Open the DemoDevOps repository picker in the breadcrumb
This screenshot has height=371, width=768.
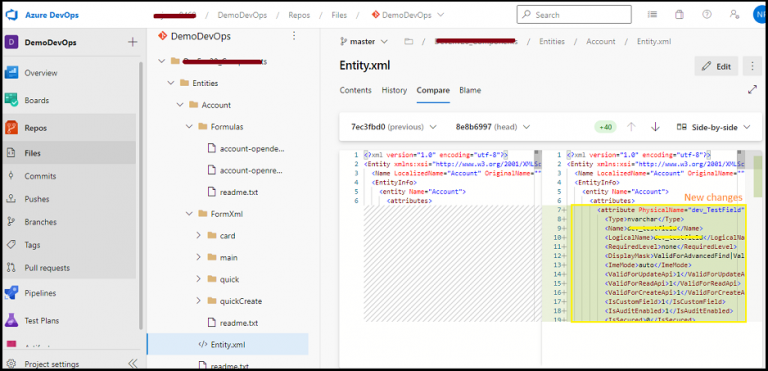pyautogui.click(x=408, y=15)
